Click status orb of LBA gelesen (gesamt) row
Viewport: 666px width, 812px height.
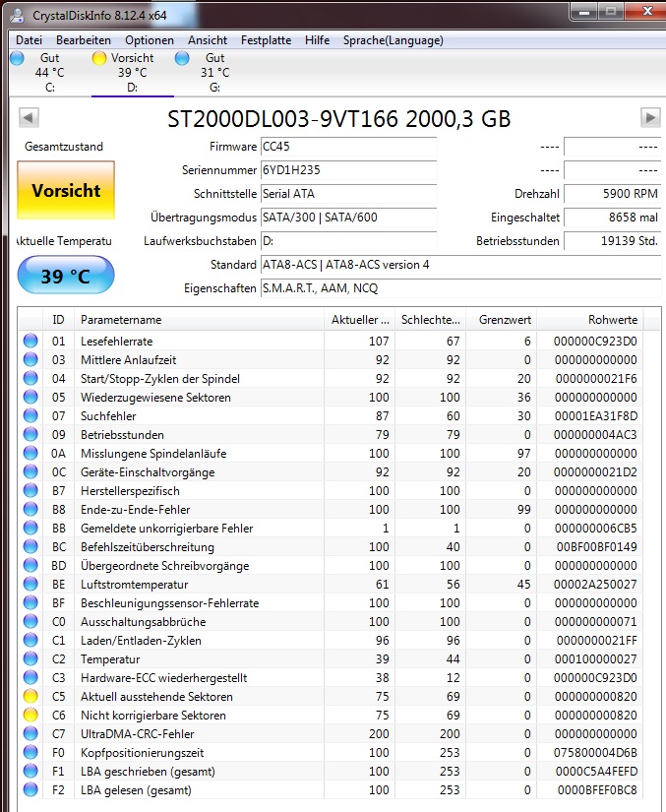coord(30,789)
